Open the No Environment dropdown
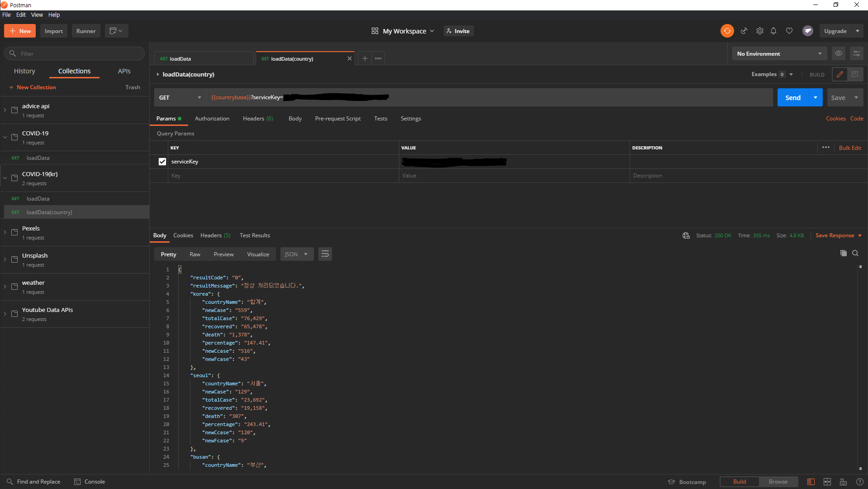 pyautogui.click(x=779, y=53)
